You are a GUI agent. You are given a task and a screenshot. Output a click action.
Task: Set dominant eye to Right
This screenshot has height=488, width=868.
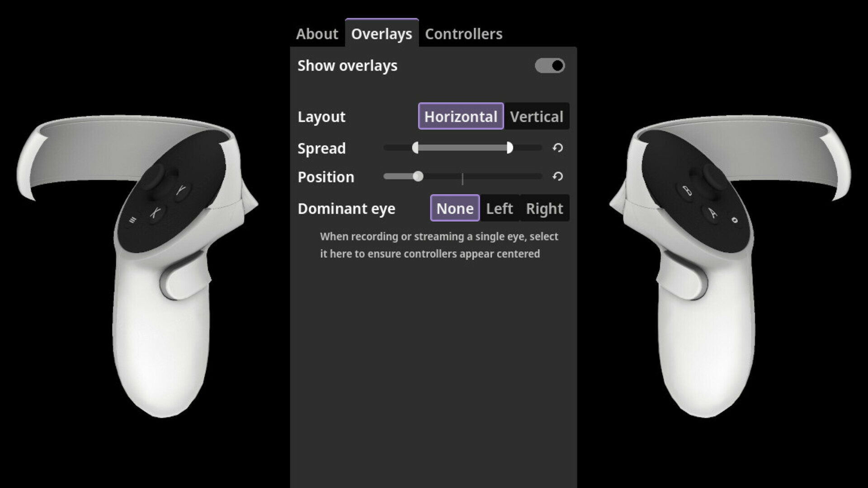pyautogui.click(x=544, y=208)
